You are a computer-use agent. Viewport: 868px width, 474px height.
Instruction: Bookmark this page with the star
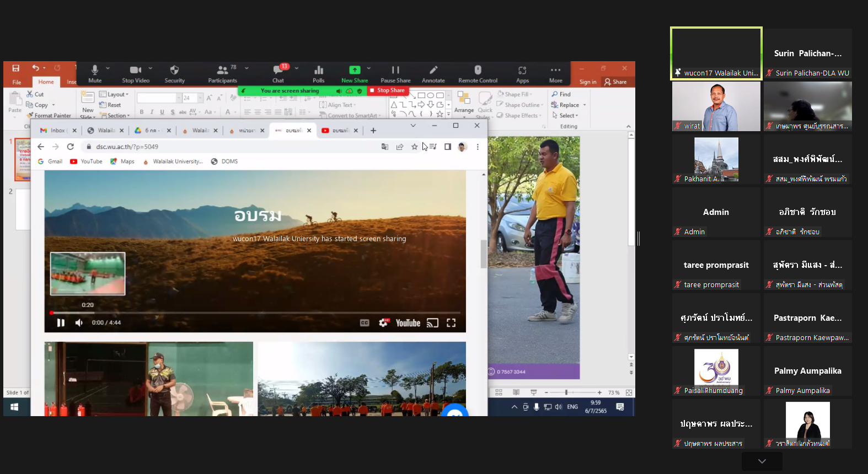click(x=414, y=147)
